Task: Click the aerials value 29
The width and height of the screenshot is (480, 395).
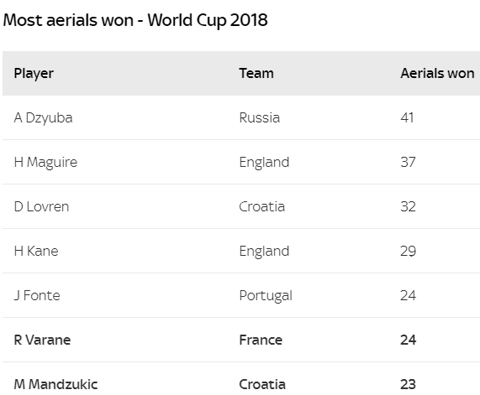Action: 408,251
